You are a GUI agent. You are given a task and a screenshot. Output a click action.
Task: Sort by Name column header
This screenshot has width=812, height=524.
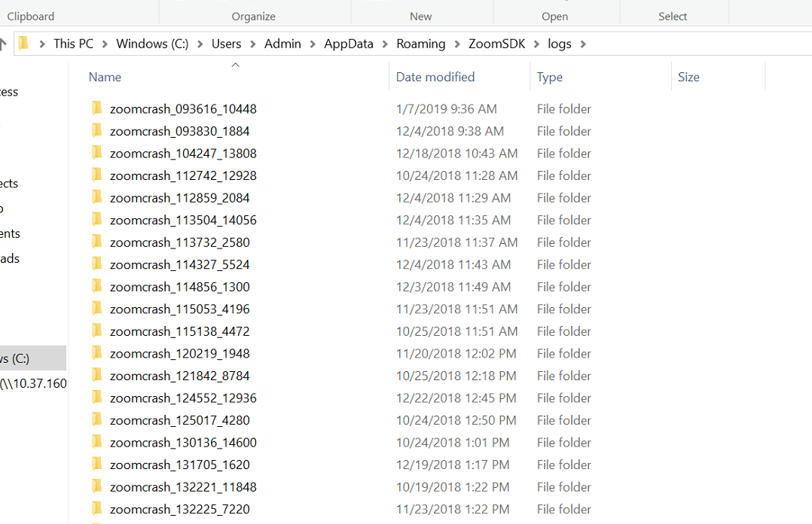(x=105, y=77)
